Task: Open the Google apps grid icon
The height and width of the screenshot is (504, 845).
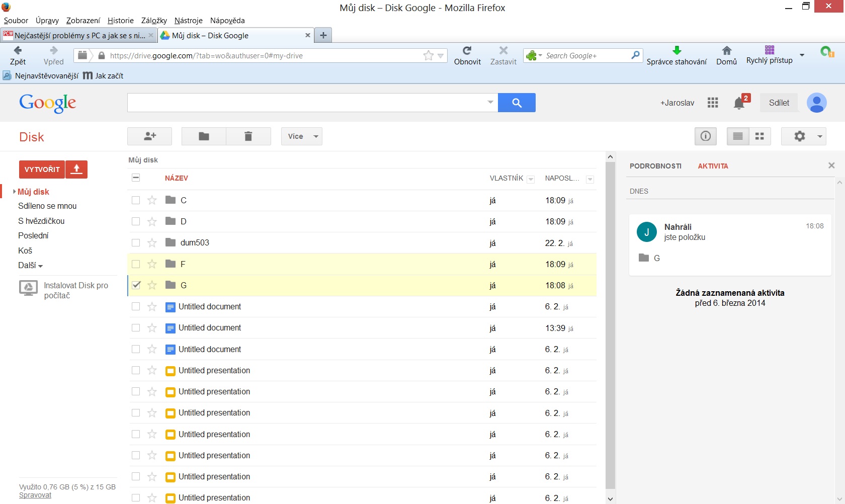Action: (712, 103)
